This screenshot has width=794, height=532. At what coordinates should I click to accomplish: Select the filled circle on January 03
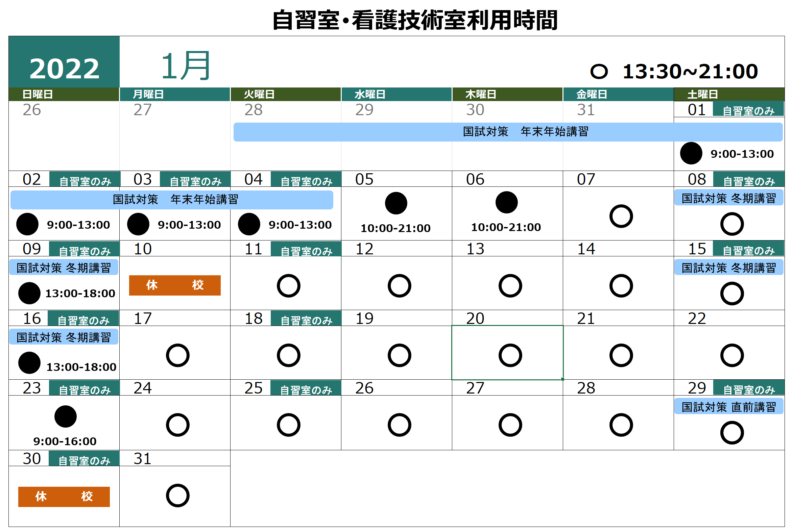pos(138,224)
